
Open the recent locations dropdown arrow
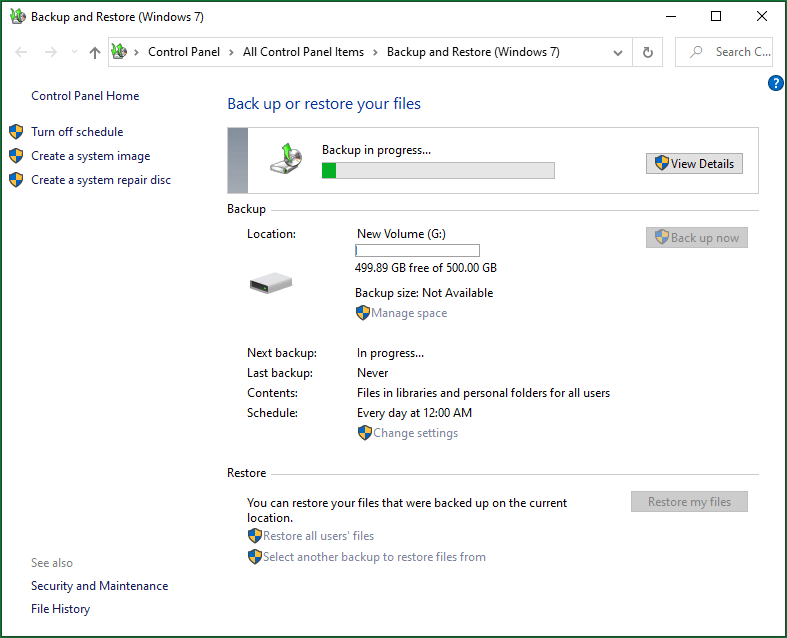coord(74,52)
